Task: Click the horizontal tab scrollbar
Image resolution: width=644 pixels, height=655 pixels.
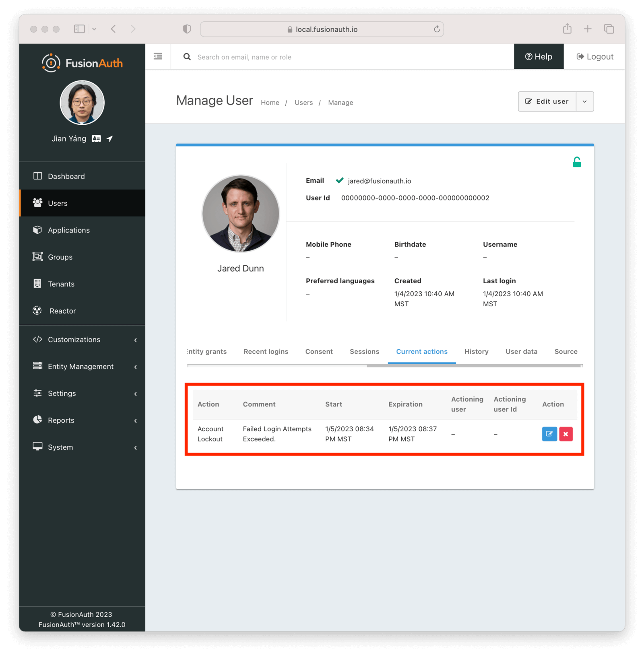Action: (474, 366)
